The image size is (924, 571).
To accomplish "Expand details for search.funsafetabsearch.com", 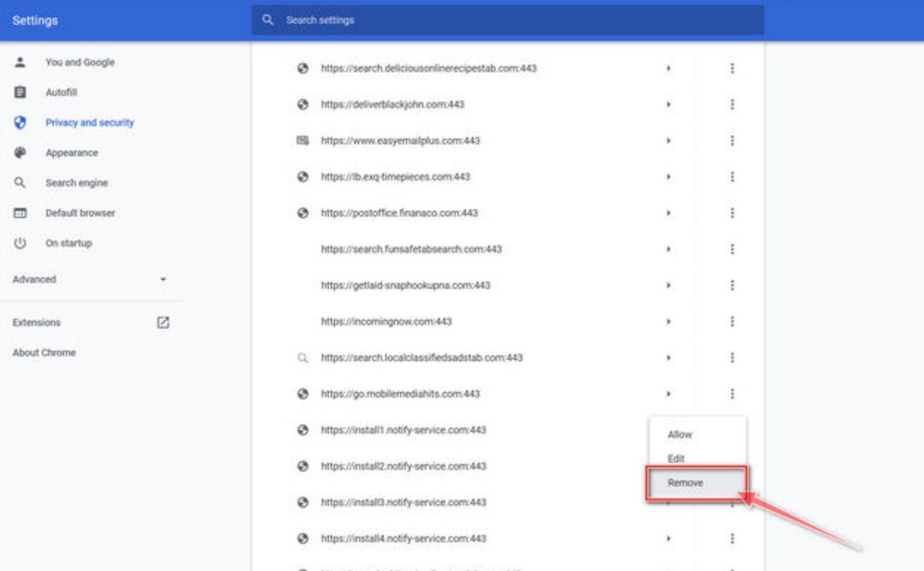I will pos(668,249).
